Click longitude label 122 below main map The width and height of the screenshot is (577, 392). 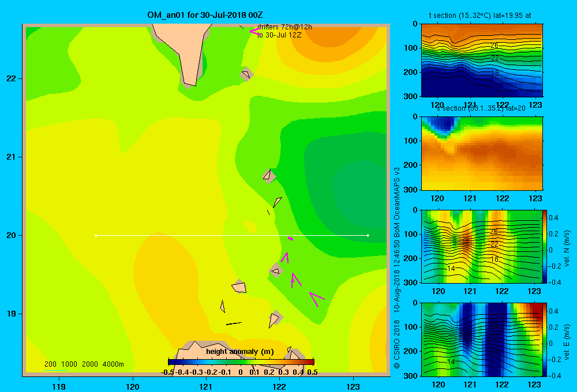[279, 386]
